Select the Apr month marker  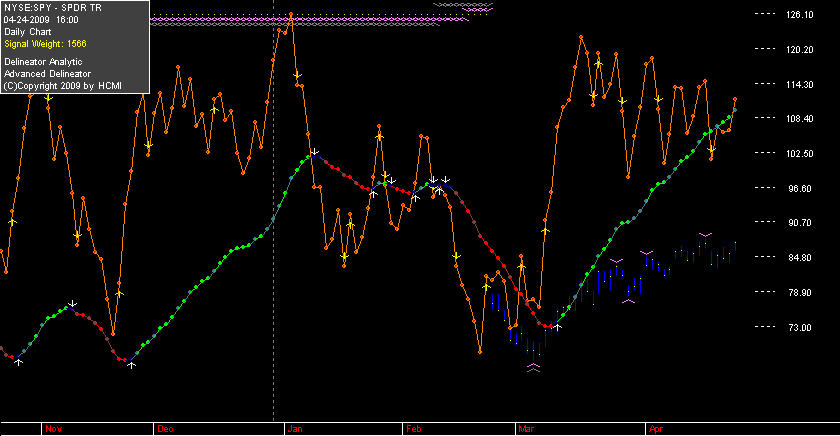(x=656, y=429)
